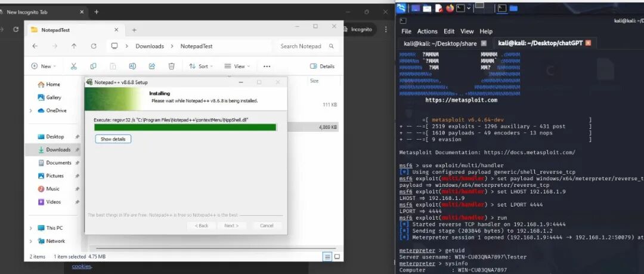
Task: Go back with Explorer's back arrow
Action: (x=35, y=46)
